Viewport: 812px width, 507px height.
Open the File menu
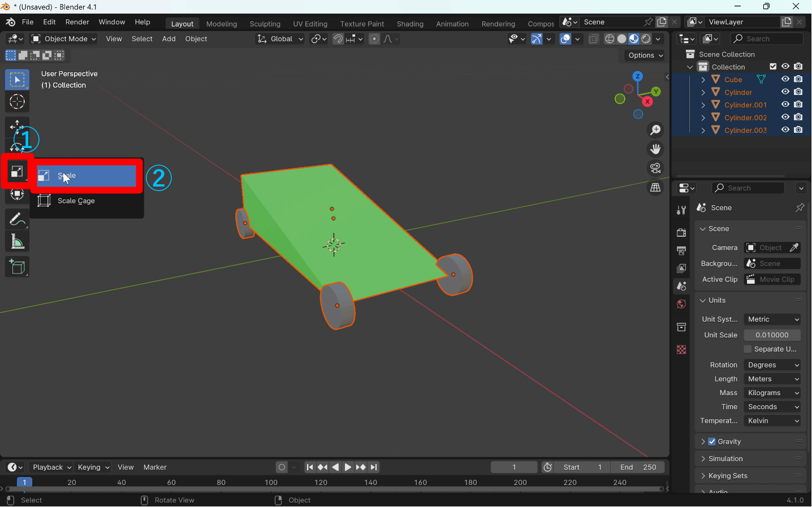tap(28, 22)
